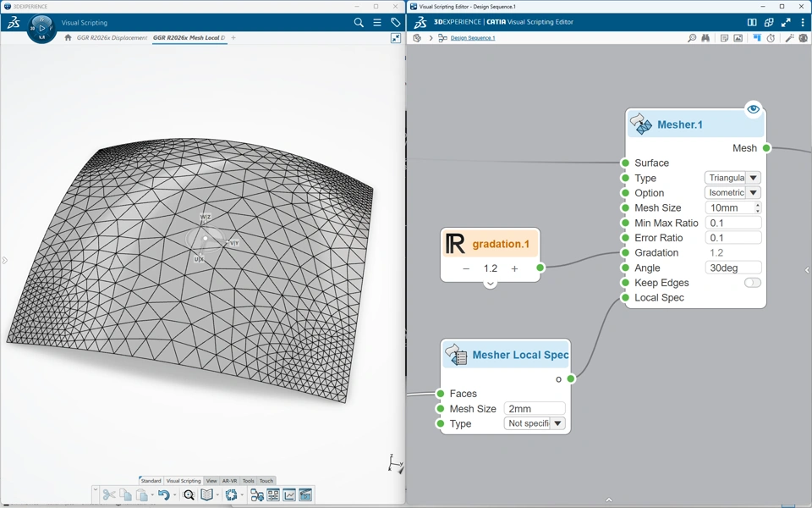Click the Mesher Local Spec output port

[x=571, y=378]
